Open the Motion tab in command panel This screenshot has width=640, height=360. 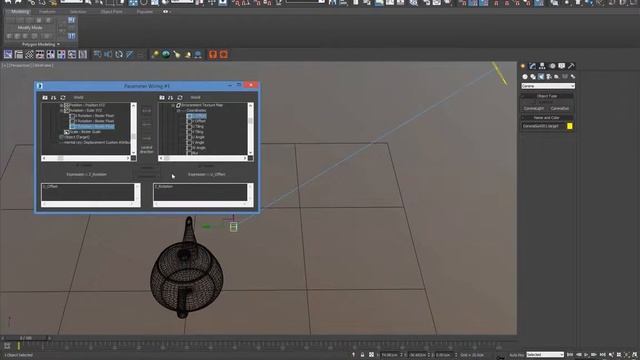tap(552, 66)
